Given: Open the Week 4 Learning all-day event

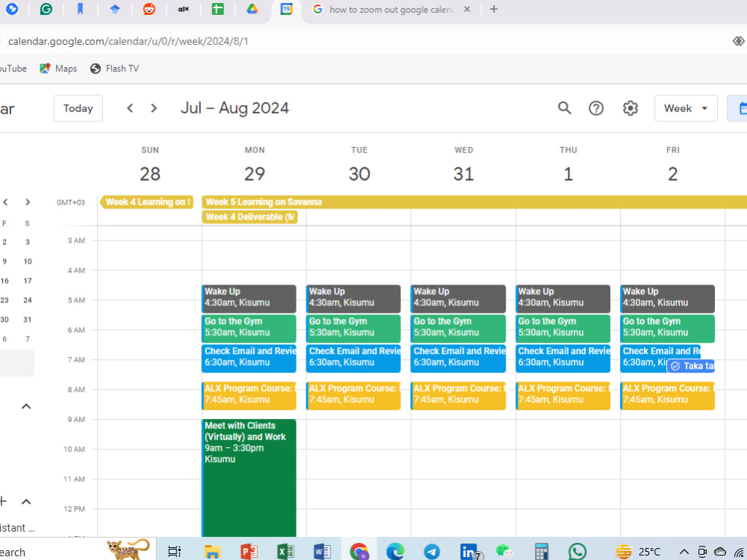Looking at the screenshot, I should [x=146, y=202].
